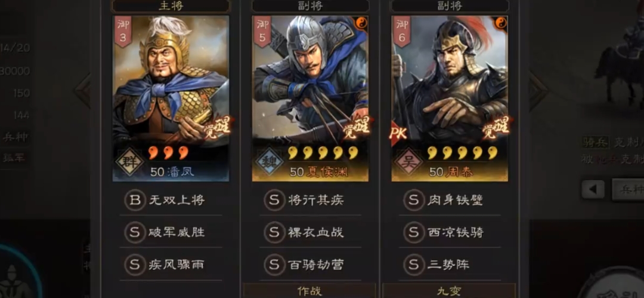Screen dimensions: 644x298
Task: Open the 周泰 general card portrait
Action: pos(450,98)
